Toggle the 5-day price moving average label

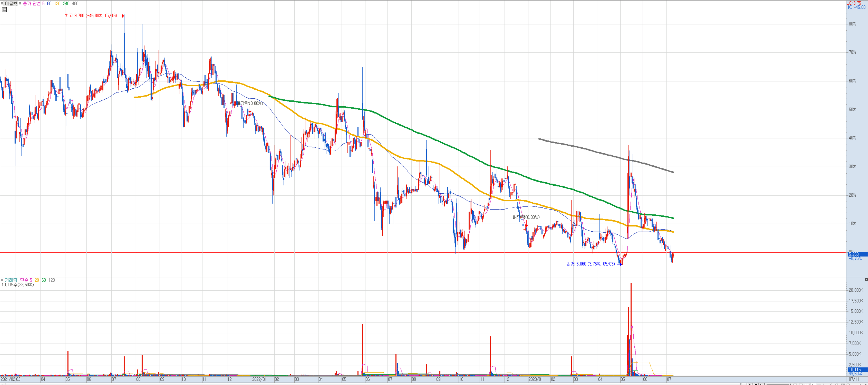coord(43,3)
